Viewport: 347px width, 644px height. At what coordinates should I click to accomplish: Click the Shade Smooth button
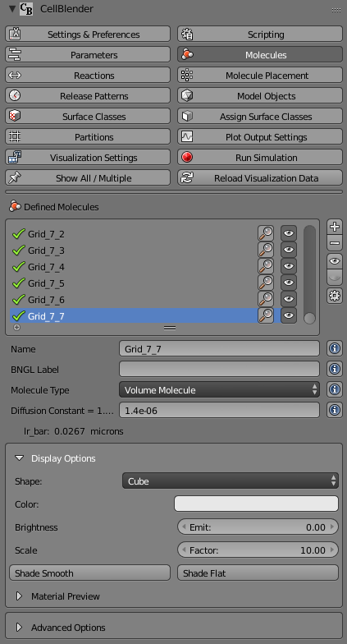tap(90, 573)
